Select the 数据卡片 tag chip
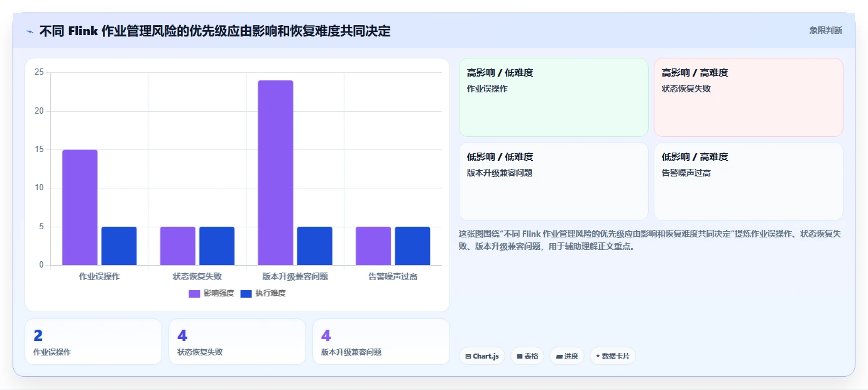Image resolution: width=868 pixels, height=390 pixels. 613,356
